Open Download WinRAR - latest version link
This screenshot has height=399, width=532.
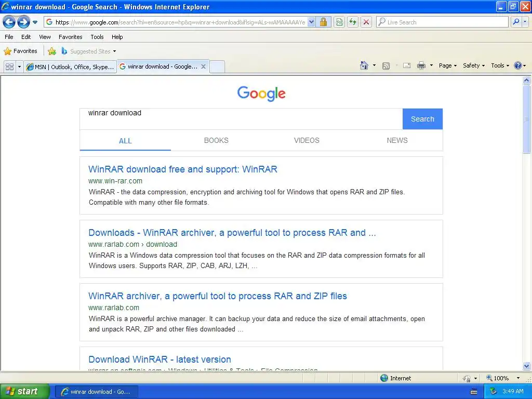160,360
